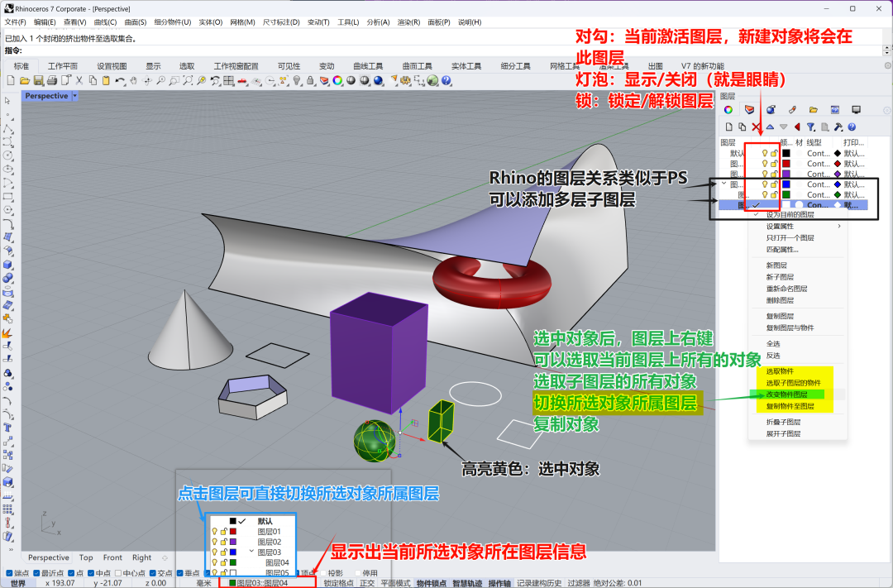The height and width of the screenshot is (588, 893).
Task: Click the red car Set View icon
Action: pos(242,81)
